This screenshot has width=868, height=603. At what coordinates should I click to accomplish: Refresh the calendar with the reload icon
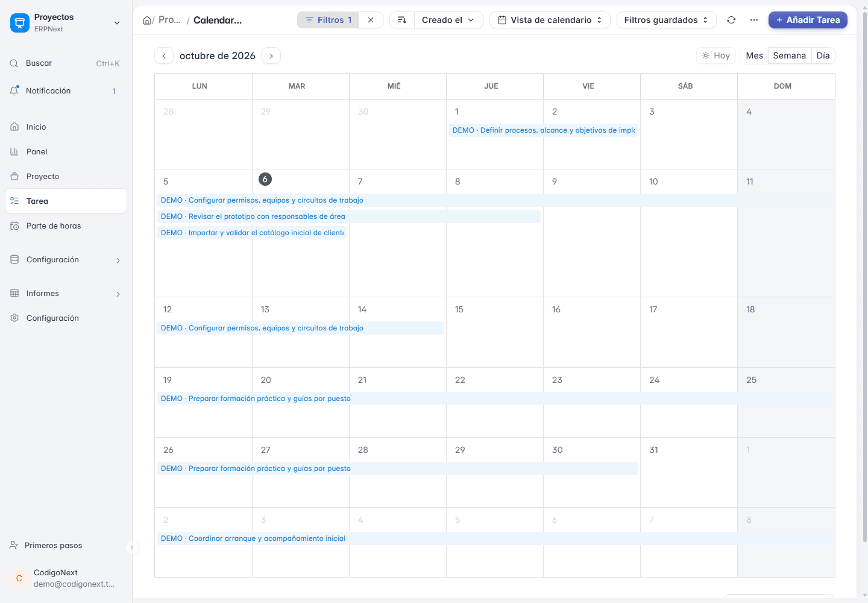pos(731,20)
